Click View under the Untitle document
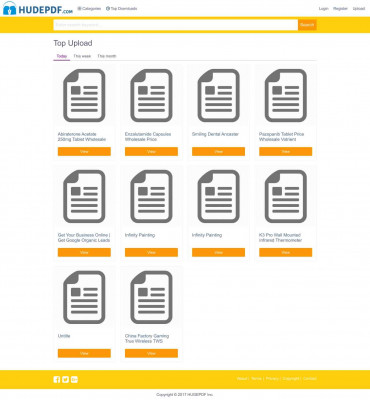Image resolution: width=370 pixels, height=400 pixels. click(x=84, y=353)
